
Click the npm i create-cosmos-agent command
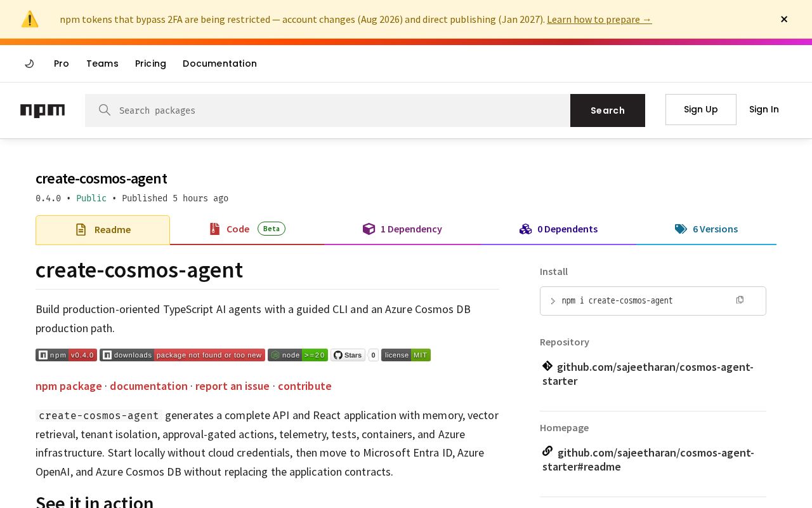tap(617, 301)
